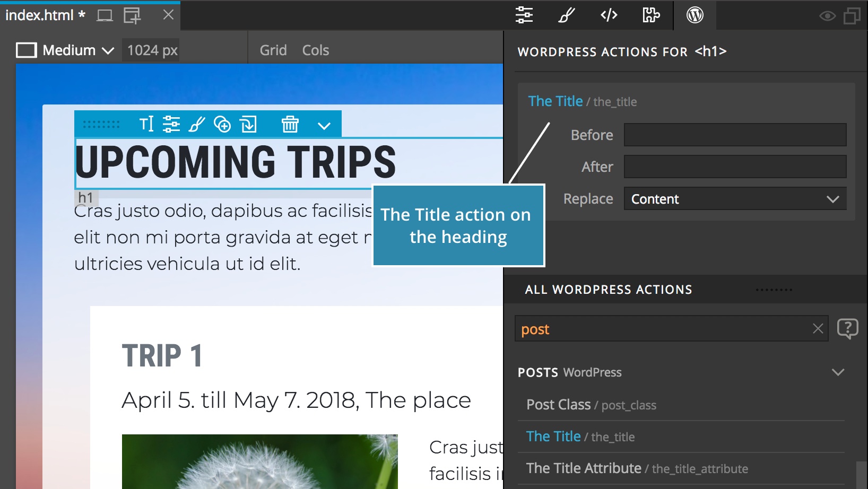Click the TRIP 1 heading
The width and height of the screenshot is (868, 489).
[x=162, y=355]
